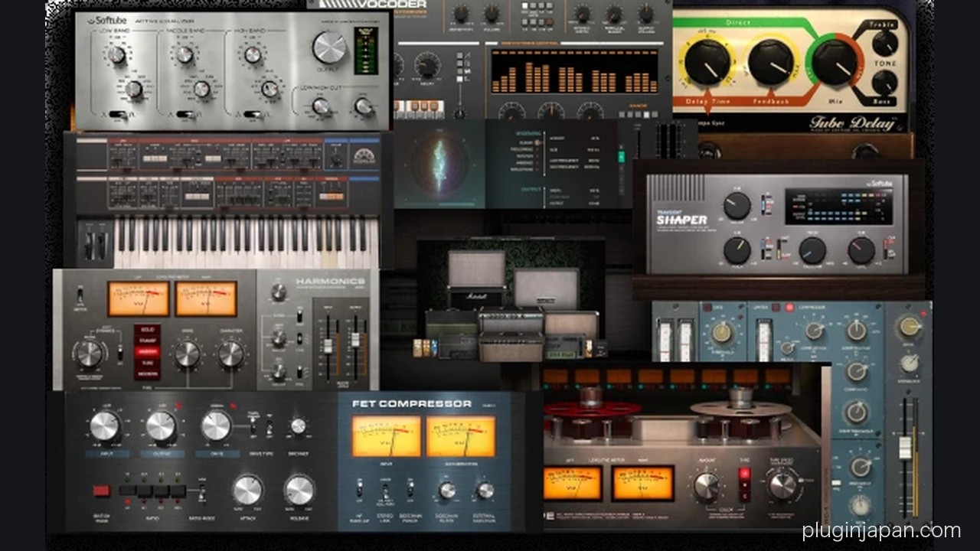Click the High Band gain knob on equalizer
Image resolution: width=980 pixels, height=551 pixels.
coord(253,54)
